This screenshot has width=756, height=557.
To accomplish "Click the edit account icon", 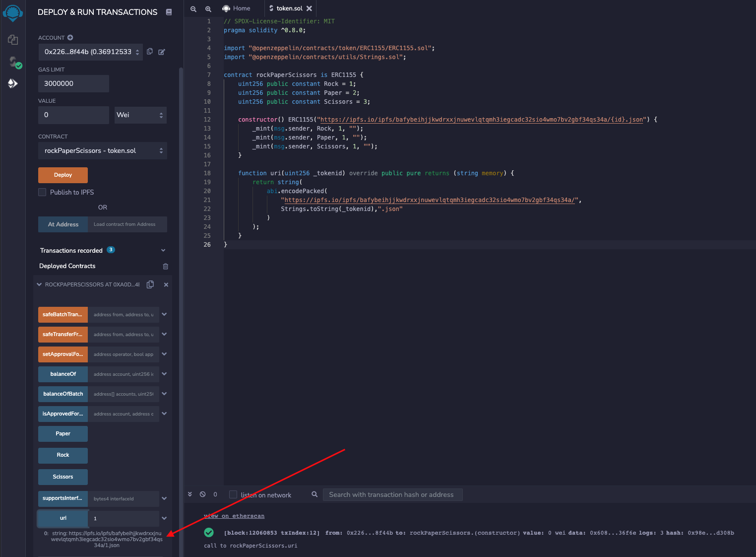I will (162, 52).
